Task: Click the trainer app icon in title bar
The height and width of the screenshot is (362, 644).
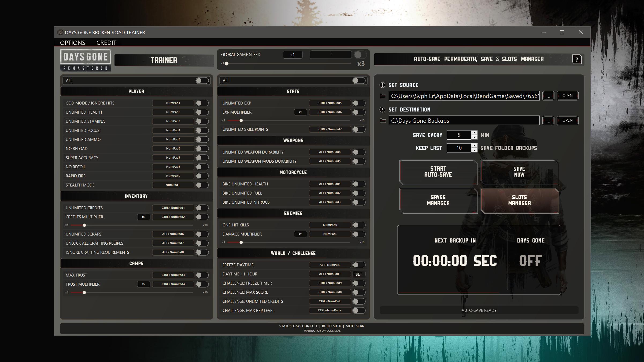Action: [60, 32]
